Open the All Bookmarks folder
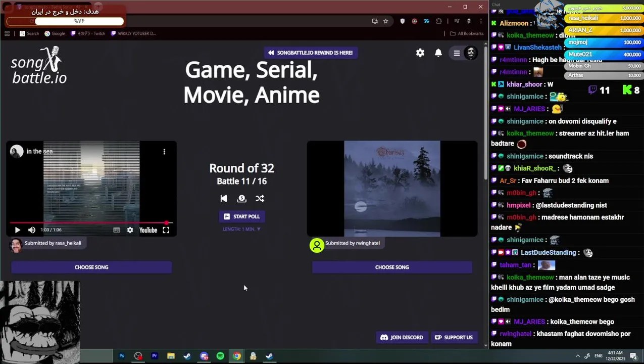This screenshot has height=364, width=644. [467, 33]
